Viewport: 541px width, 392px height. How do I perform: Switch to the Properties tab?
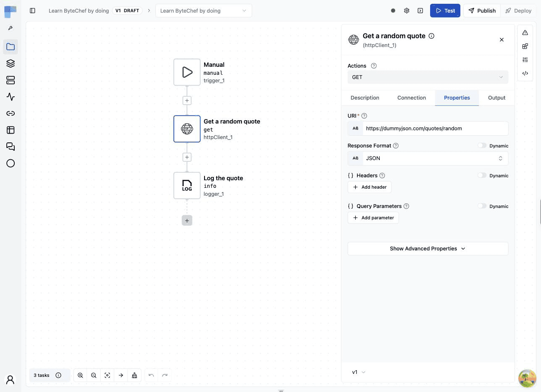(457, 98)
